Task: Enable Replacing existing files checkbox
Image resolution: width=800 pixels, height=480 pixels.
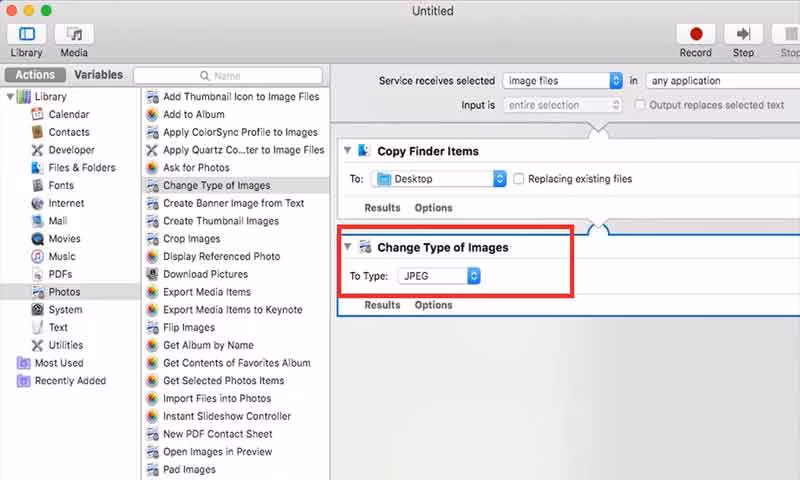Action: [518, 179]
